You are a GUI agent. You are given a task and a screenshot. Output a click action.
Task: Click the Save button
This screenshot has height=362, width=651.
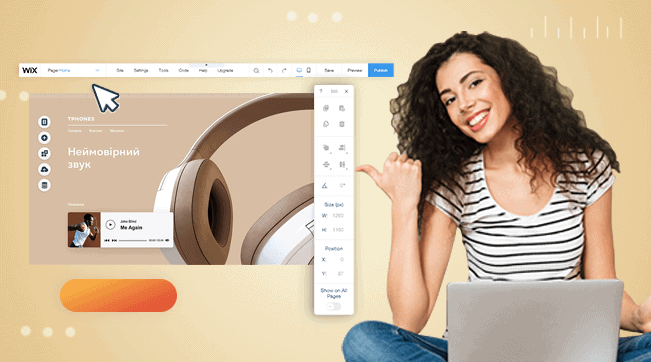click(x=329, y=71)
